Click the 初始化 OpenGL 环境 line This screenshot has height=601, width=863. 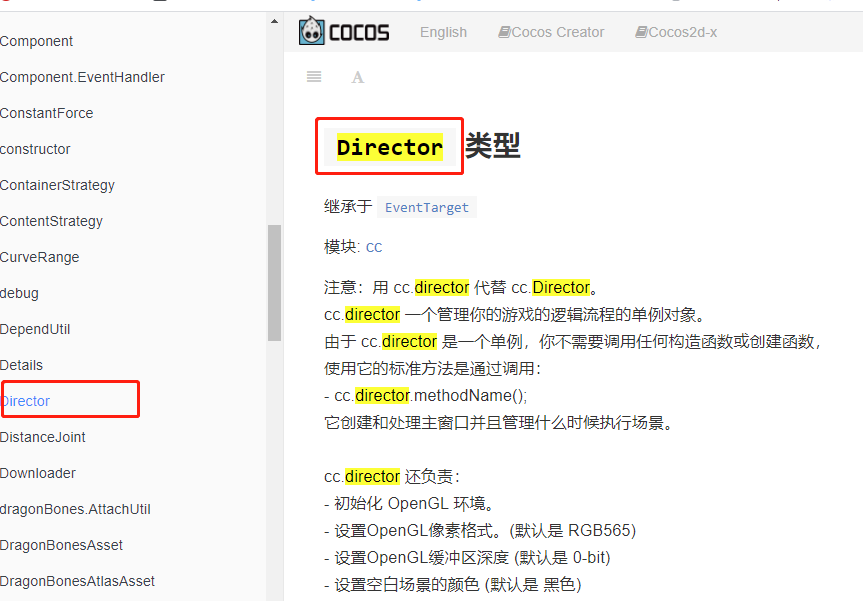412,504
